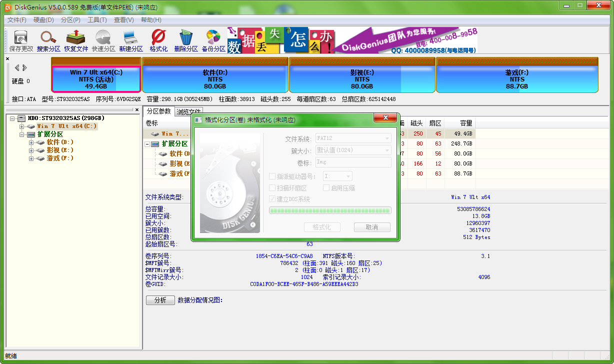
Task: Collapse the HD0 node in the tree
Action: [13, 118]
